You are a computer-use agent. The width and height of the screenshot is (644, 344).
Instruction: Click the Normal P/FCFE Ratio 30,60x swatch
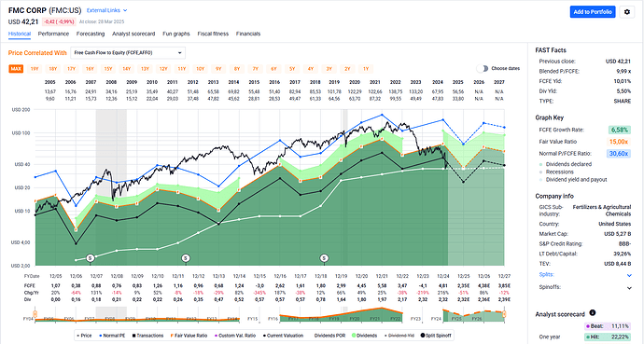(619, 154)
